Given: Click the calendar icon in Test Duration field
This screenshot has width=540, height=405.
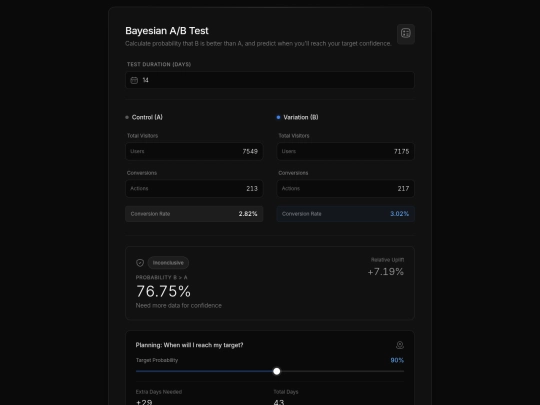Looking at the screenshot, I should 134,80.
